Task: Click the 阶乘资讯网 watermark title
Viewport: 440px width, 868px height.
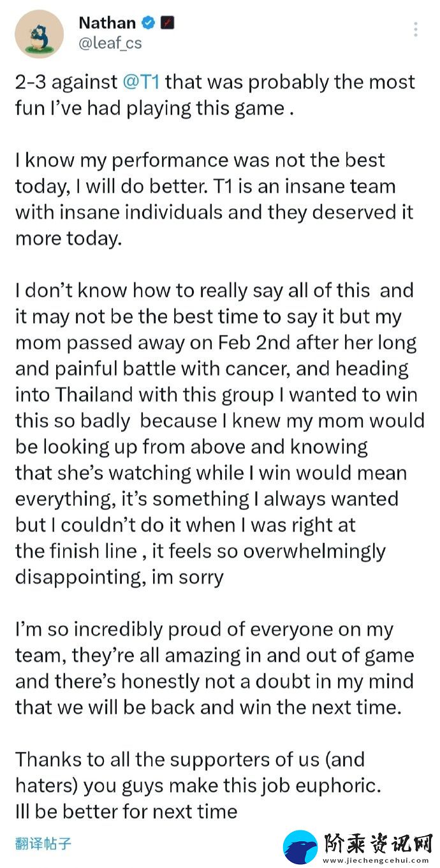Action: [x=378, y=842]
